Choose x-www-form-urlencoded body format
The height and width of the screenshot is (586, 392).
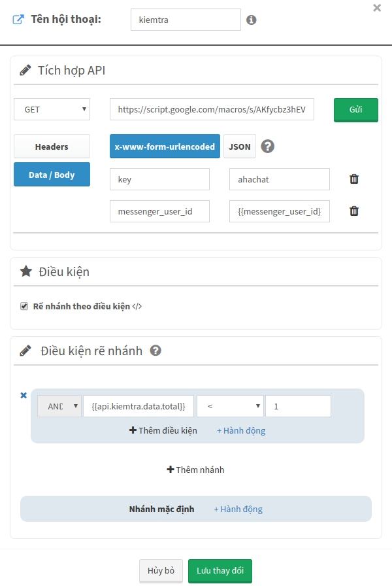pos(165,146)
